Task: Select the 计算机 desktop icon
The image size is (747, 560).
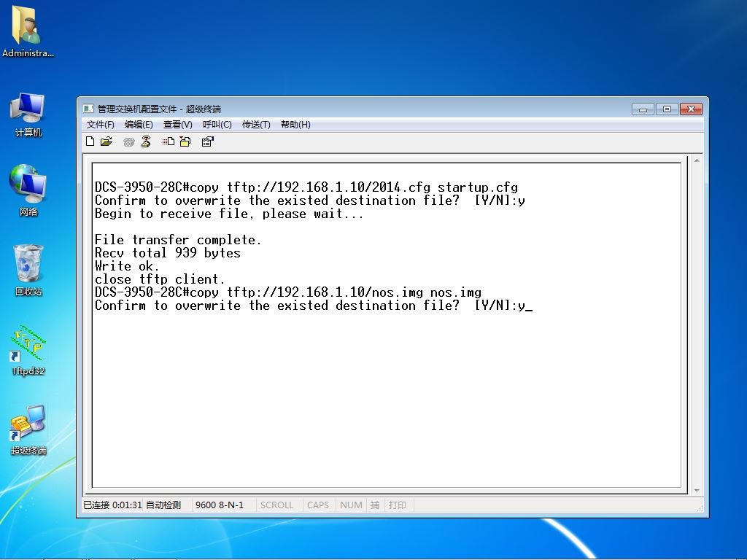Action: click(28, 114)
